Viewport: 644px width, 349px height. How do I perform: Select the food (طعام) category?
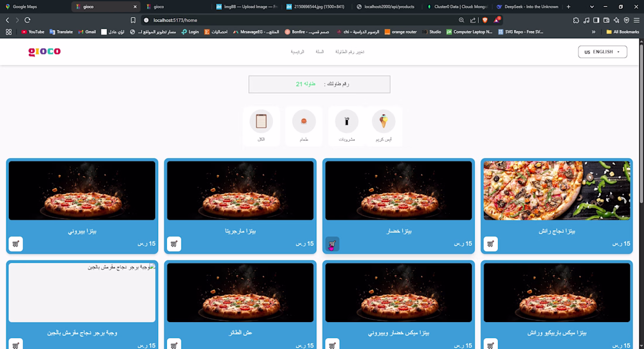[304, 126]
